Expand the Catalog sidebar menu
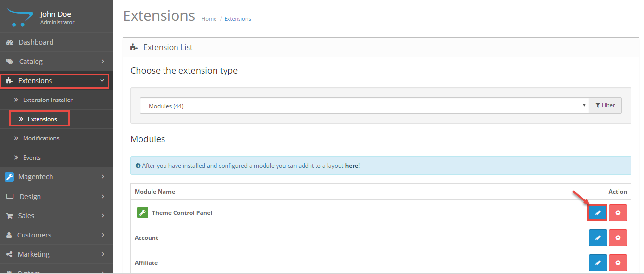Image resolution: width=644 pixels, height=274 pixels. (x=31, y=62)
